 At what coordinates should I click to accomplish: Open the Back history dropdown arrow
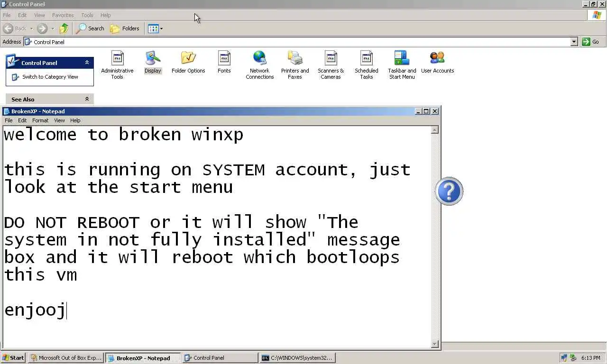31,28
